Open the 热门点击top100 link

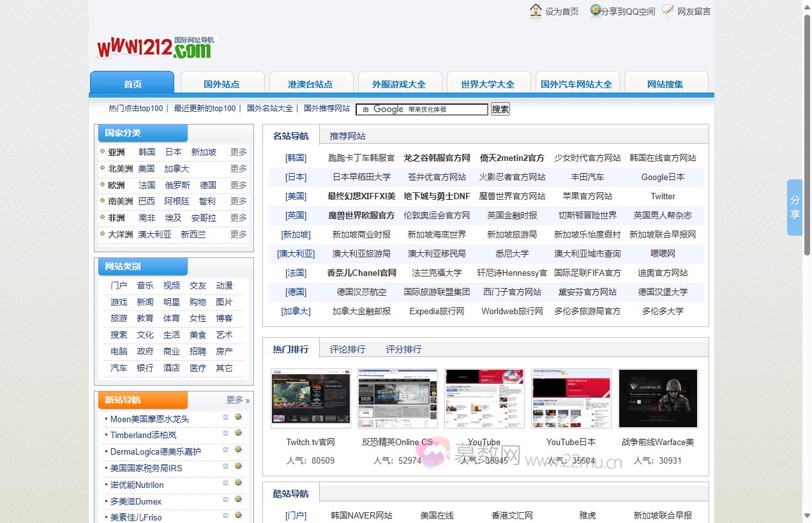[135, 108]
